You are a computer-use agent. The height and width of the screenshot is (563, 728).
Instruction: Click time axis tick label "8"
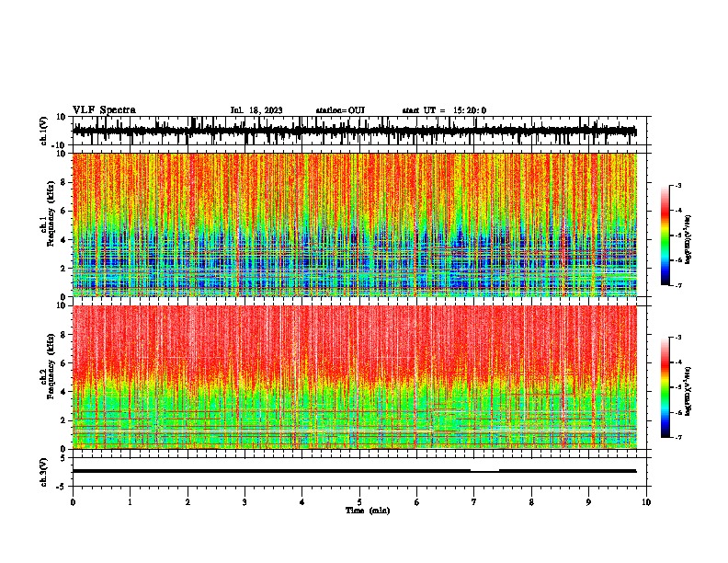(x=531, y=502)
